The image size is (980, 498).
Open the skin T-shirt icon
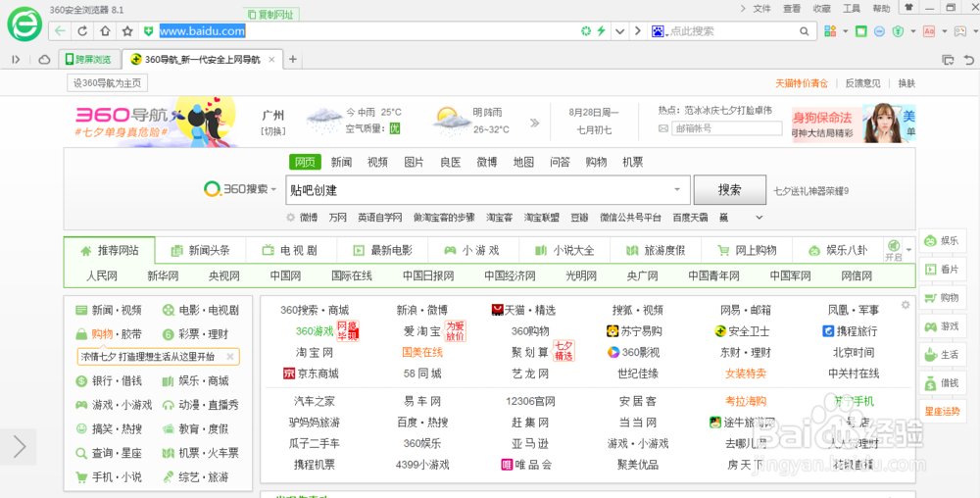(909, 8)
